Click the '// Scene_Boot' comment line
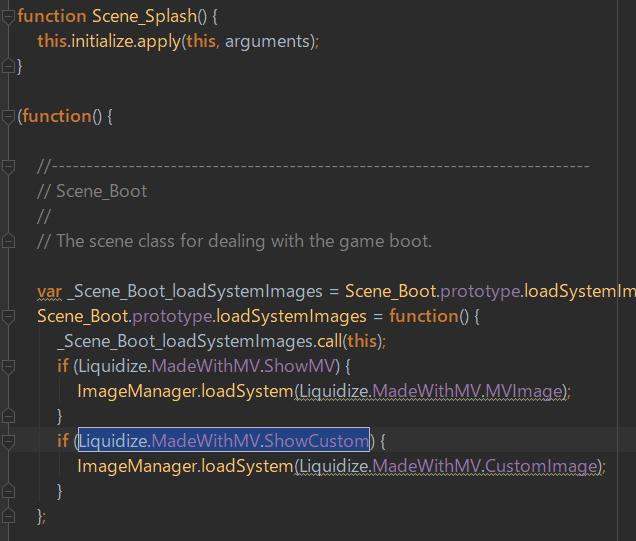 point(92,191)
